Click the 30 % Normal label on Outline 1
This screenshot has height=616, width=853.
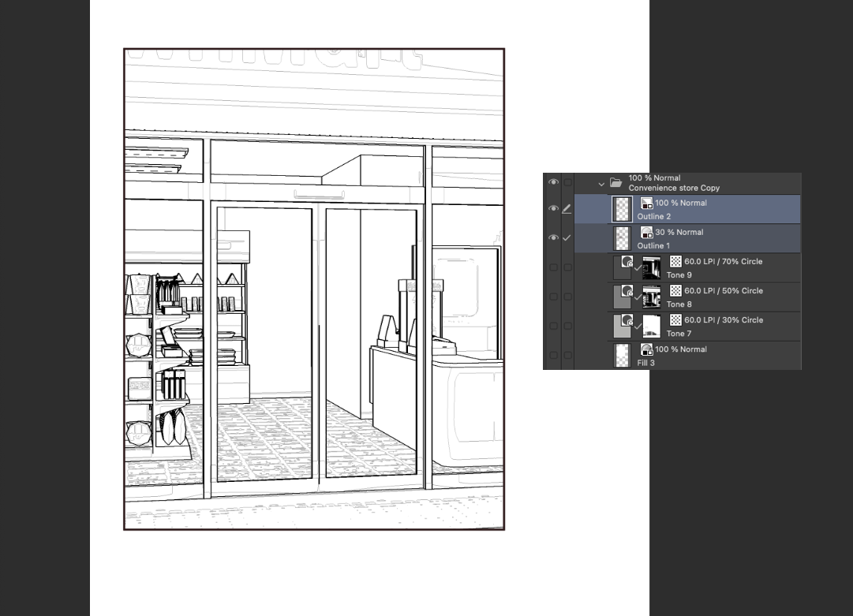click(x=679, y=232)
